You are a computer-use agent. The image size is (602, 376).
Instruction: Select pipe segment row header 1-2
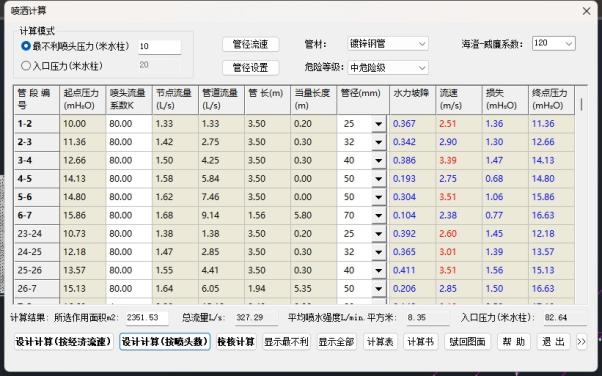[36, 124]
